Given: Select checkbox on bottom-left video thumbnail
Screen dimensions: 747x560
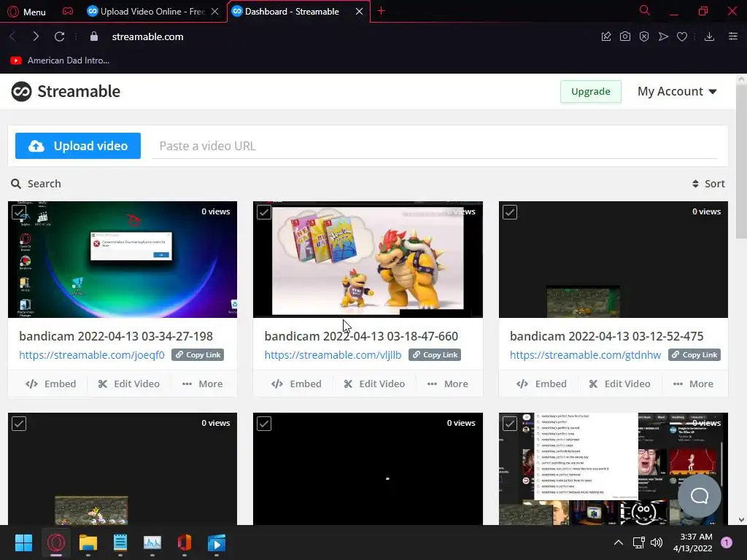Looking at the screenshot, I should coord(19,424).
